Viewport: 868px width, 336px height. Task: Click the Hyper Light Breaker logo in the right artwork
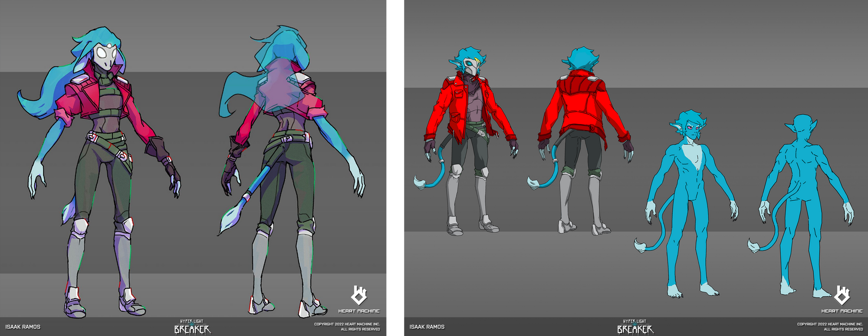tap(635, 327)
